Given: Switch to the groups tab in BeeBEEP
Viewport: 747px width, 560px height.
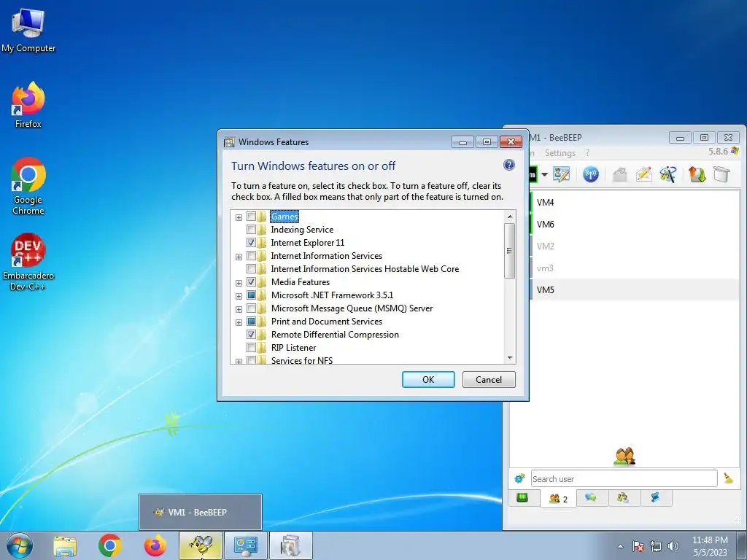Looking at the screenshot, I should pos(623,497).
